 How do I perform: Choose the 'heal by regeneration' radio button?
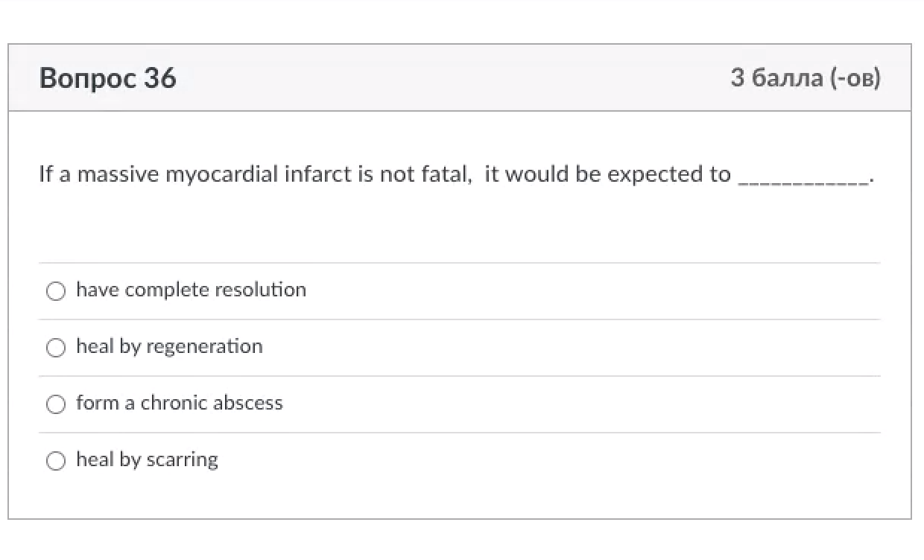pyautogui.click(x=56, y=347)
